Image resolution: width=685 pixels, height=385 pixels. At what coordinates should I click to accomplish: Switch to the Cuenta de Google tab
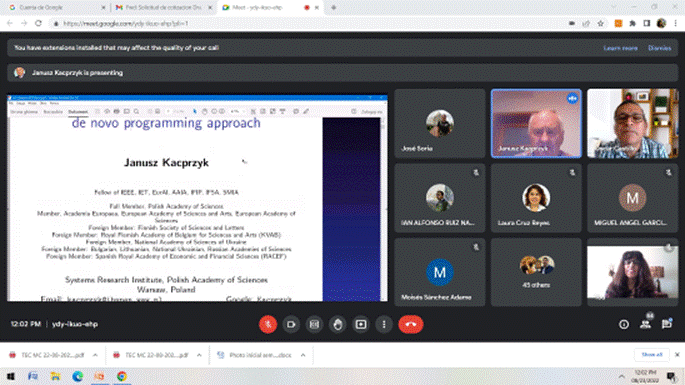pos(55,7)
